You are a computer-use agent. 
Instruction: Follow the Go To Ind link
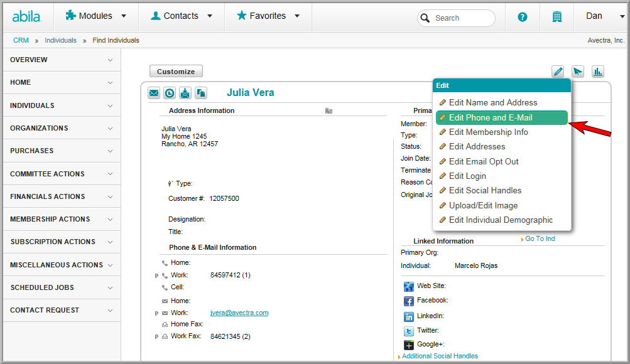[540, 238]
